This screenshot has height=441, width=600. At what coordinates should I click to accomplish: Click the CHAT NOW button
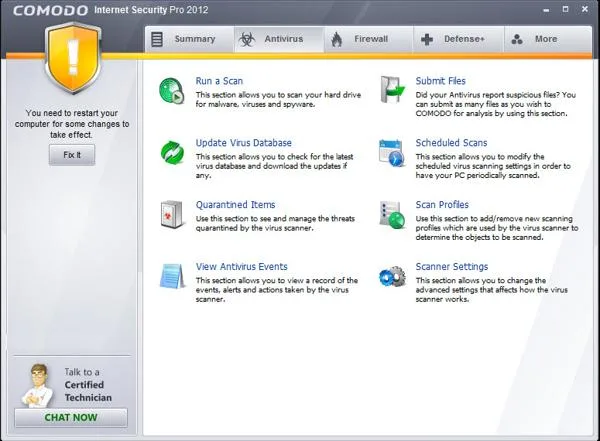pyautogui.click(x=71, y=418)
